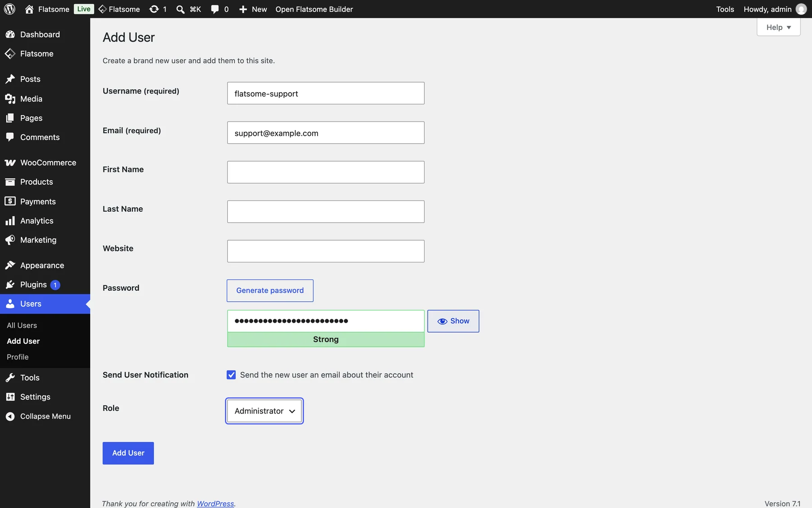
Task: Open the updates icon showing 1
Action: coord(154,9)
